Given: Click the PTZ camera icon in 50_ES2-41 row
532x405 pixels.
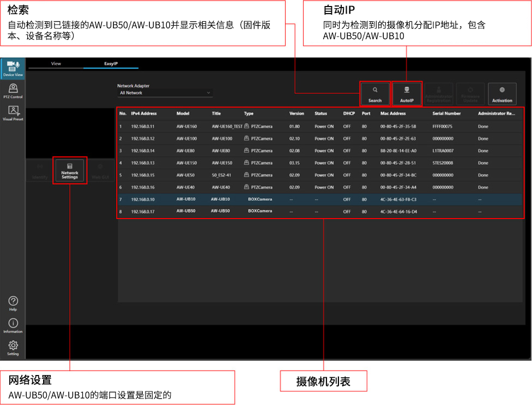Looking at the screenshot, I should [247, 174].
